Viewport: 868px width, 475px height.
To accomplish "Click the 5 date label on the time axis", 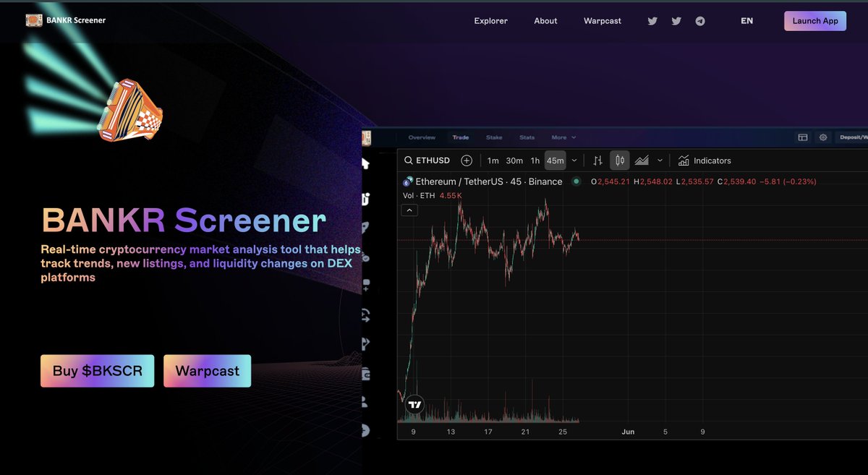I will coord(665,432).
